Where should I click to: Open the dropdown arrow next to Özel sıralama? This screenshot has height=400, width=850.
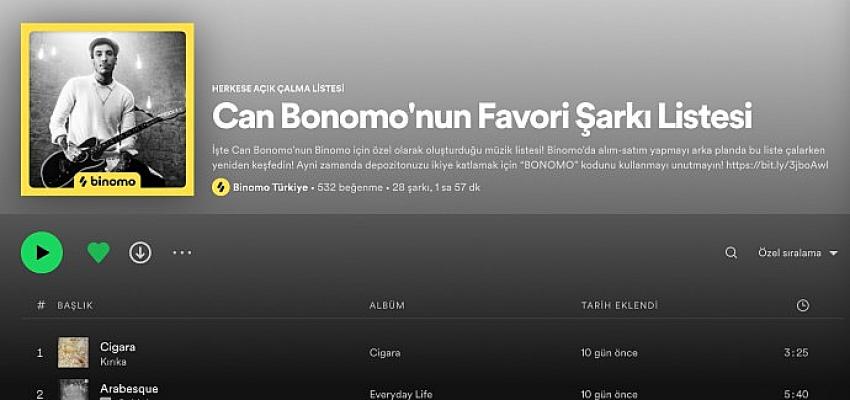tap(834, 253)
